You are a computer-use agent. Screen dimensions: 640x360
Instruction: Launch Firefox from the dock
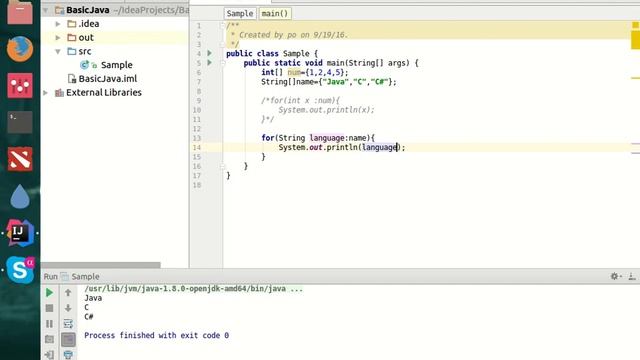pos(20,49)
